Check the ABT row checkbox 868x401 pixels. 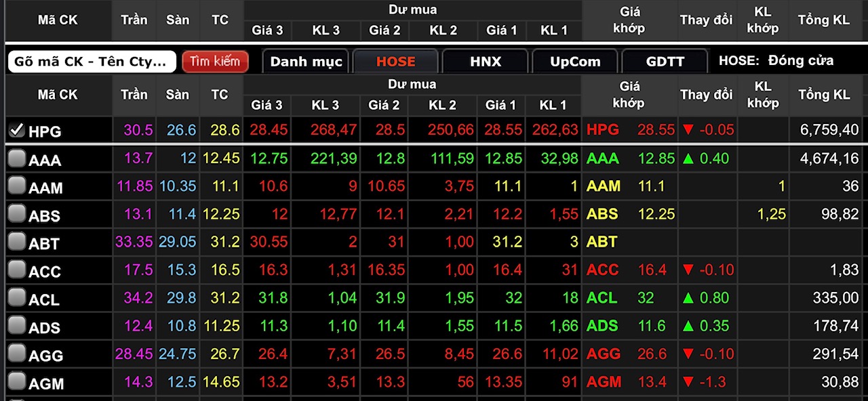tap(17, 242)
